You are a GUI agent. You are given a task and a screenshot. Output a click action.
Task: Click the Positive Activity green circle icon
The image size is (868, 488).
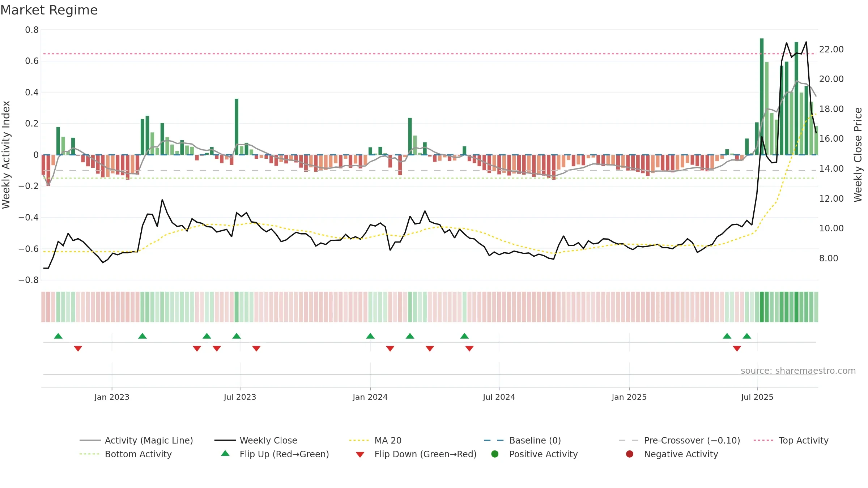[x=495, y=454]
